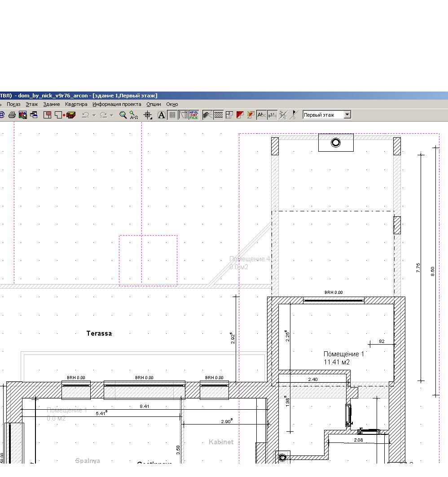Toggle the Abc text labels button
This screenshot has width=448, height=477.
tap(261, 115)
